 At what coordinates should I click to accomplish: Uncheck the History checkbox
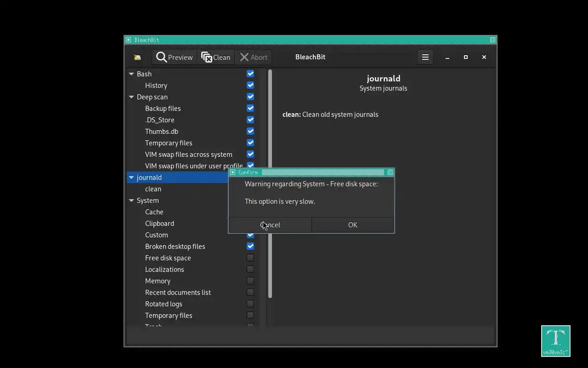[x=250, y=85]
